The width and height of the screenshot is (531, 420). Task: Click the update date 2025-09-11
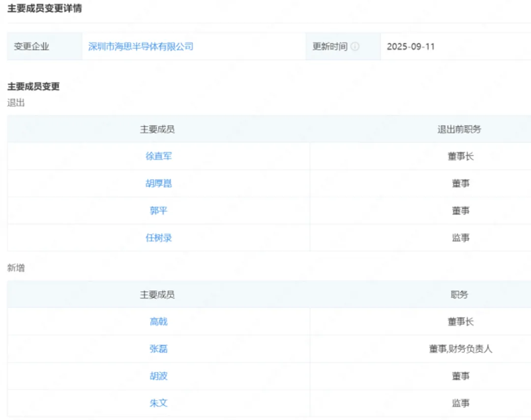[411, 47]
